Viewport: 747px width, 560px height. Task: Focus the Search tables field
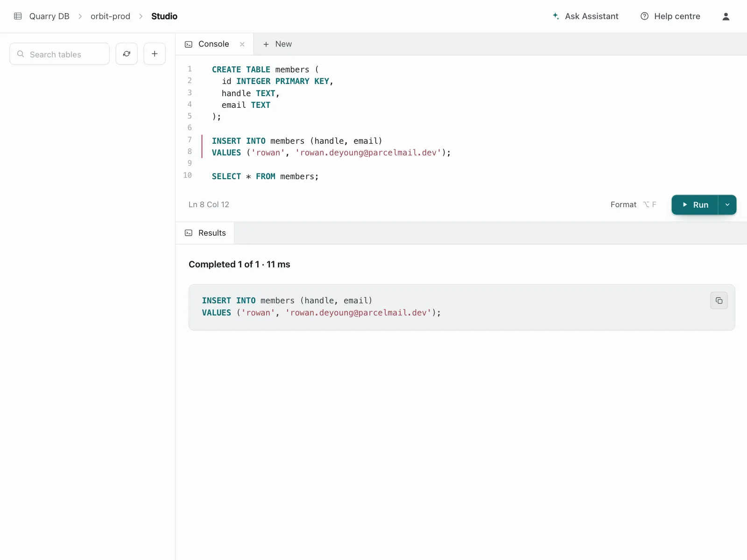[59, 54]
